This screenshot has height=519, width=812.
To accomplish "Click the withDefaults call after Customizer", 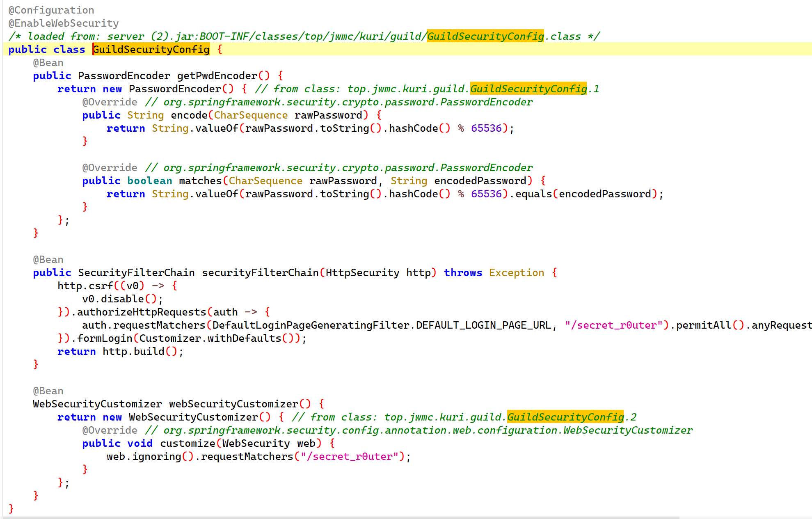I will pos(244,338).
